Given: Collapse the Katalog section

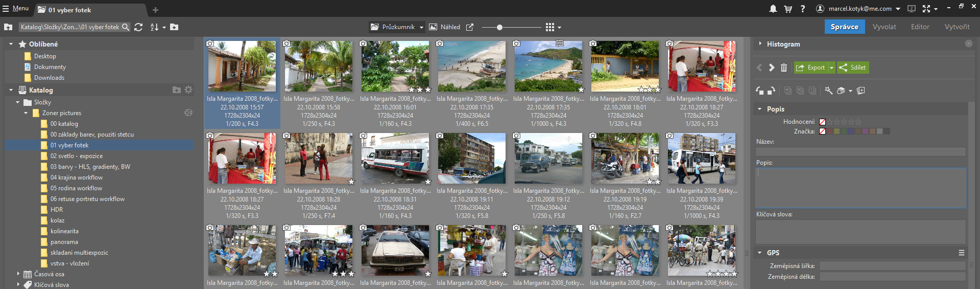Looking at the screenshot, I should (11, 90).
